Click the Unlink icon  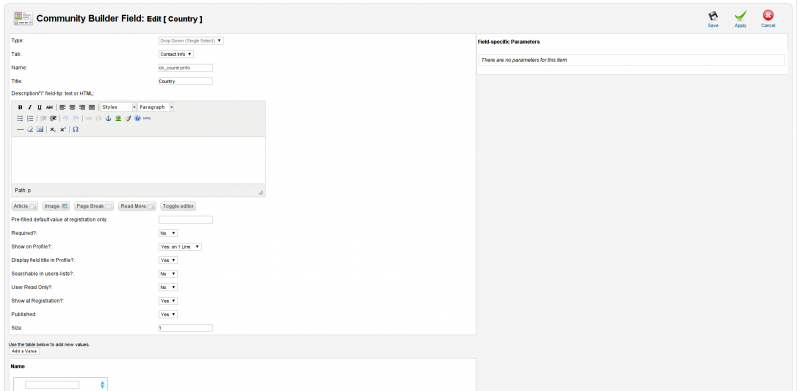click(x=98, y=118)
